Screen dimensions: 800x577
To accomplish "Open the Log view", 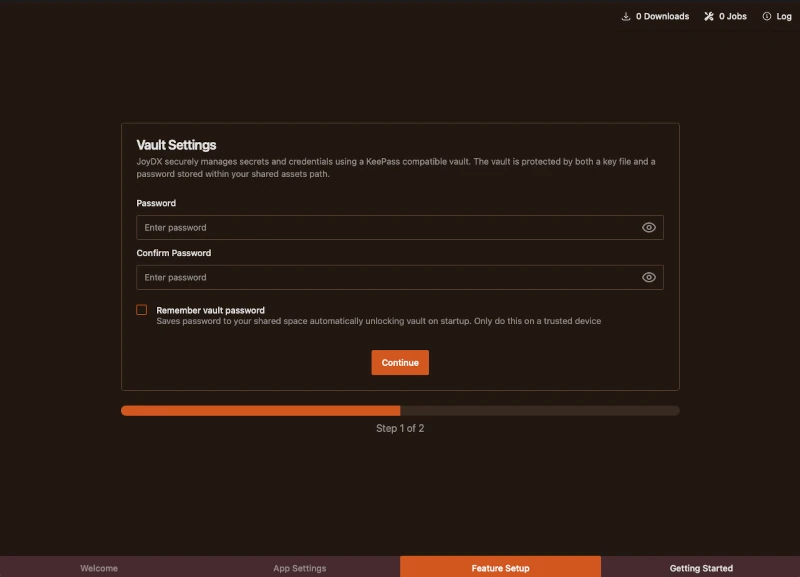I will tap(777, 16).
